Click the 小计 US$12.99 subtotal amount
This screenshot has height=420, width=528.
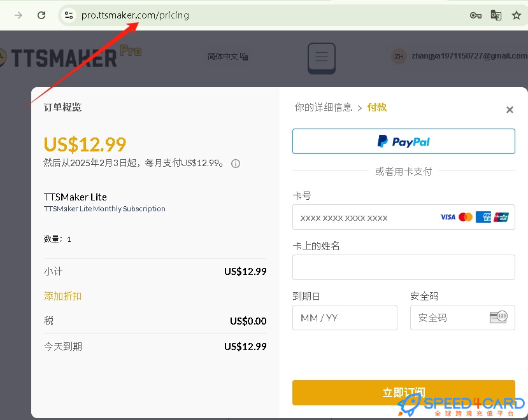point(245,271)
